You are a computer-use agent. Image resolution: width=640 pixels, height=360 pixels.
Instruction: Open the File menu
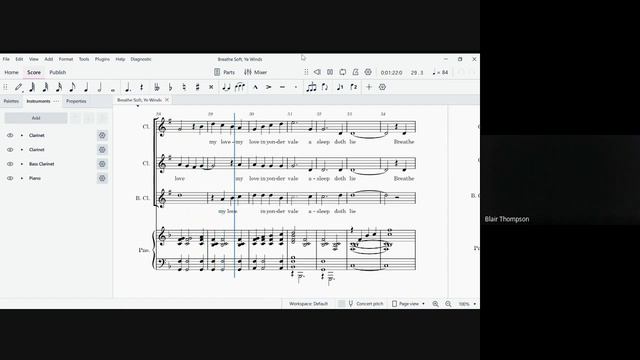click(x=6, y=59)
